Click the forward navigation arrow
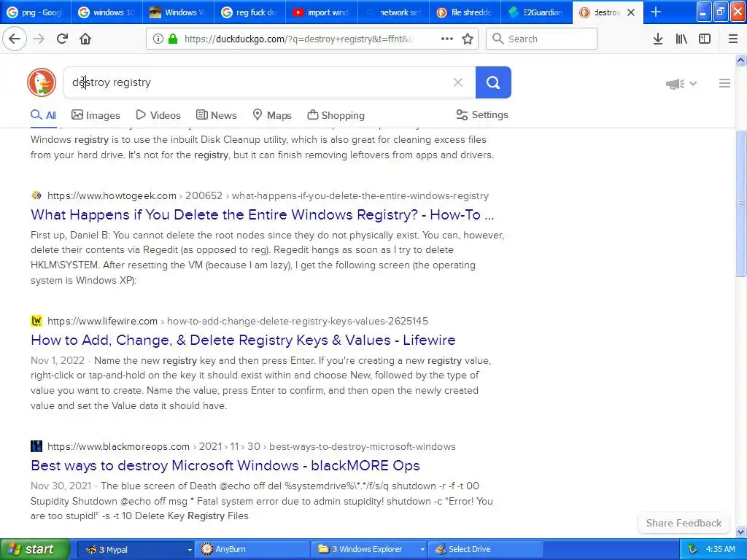This screenshot has width=747, height=560. tap(39, 39)
